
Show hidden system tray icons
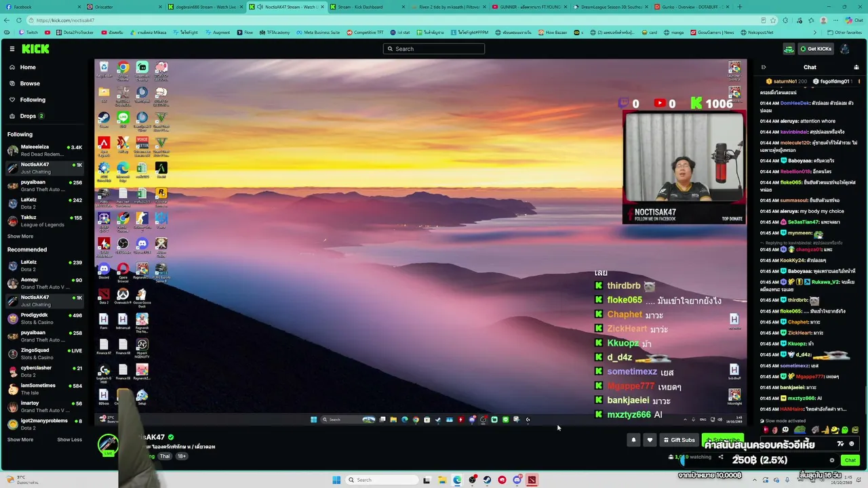click(x=753, y=480)
